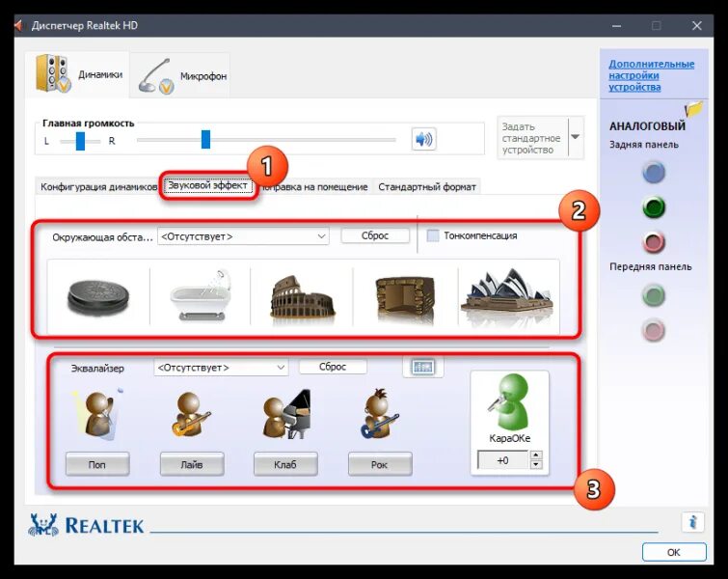
Task: Select the sewer manhole environment icon
Action: click(98, 297)
